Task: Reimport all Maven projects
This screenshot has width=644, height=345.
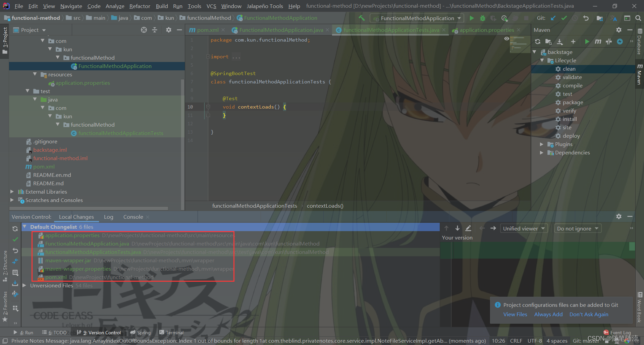Action: 538,42
